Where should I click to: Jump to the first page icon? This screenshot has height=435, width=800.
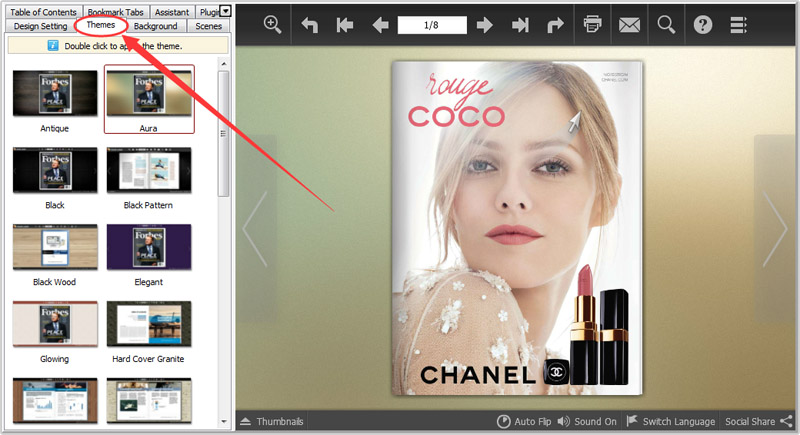(x=345, y=24)
